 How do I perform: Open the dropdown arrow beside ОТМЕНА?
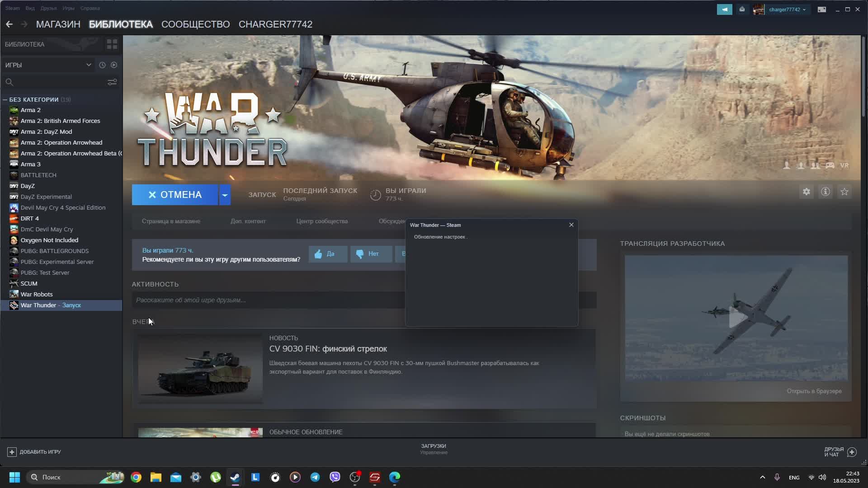pos(225,195)
